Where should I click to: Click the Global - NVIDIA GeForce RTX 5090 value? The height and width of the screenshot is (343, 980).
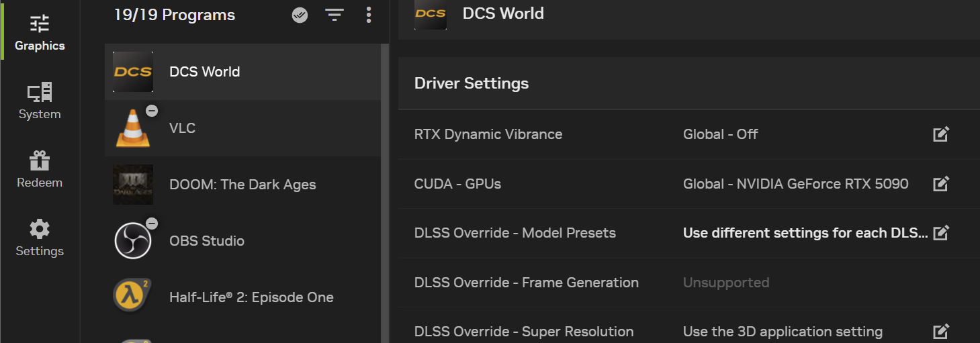[x=795, y=184]
